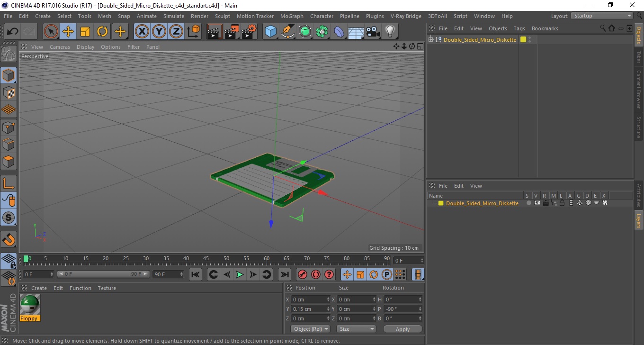The image size is (644, 345).
Task: Toggle Z axis lock
Action: coord(176,32)
